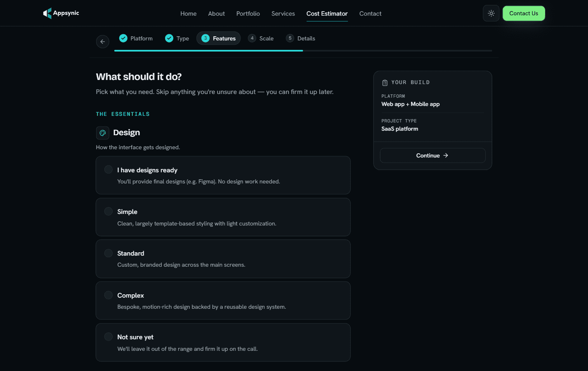This screenshot has width=588, height=371.
Task: Click the arrow icon in Continue
Action: (x=446, y=155)
